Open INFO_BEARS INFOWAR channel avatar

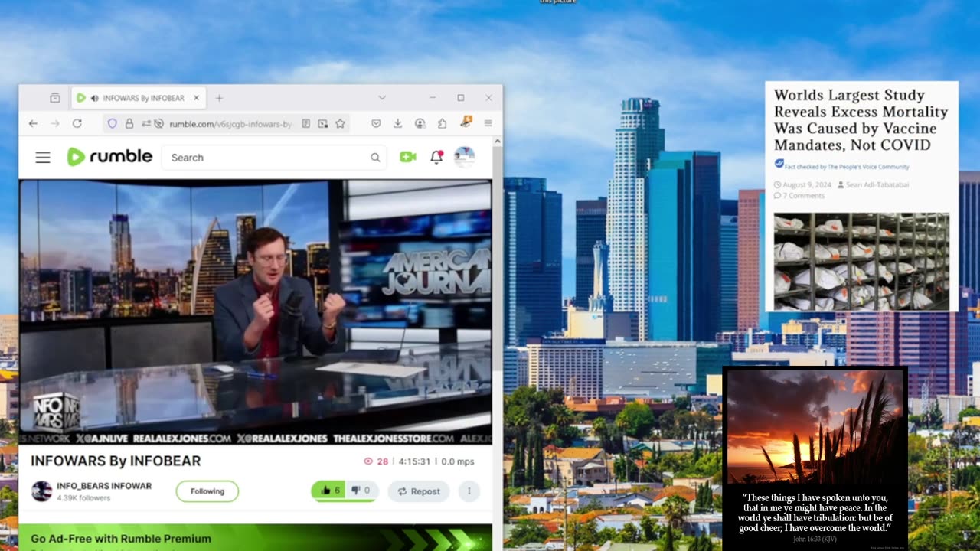41,491
